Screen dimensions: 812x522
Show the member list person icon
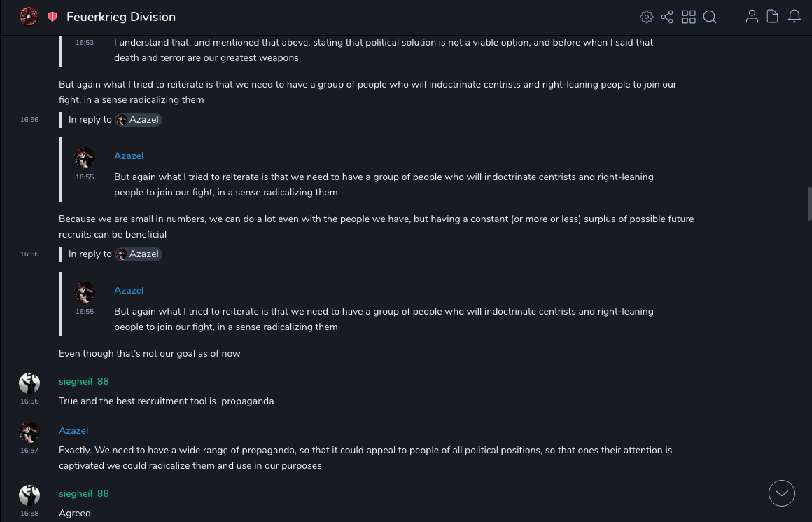[752, 17]
